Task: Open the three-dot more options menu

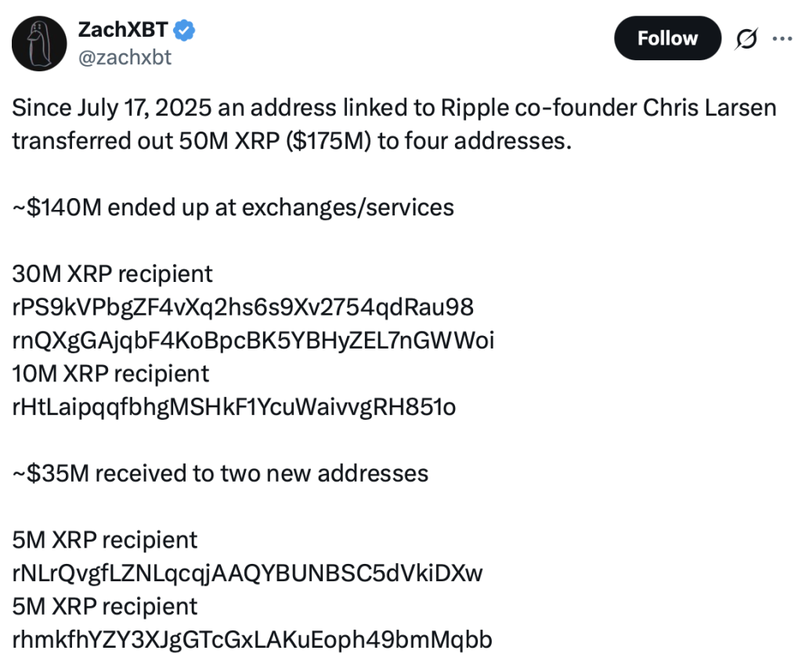Action: (782, 38)
